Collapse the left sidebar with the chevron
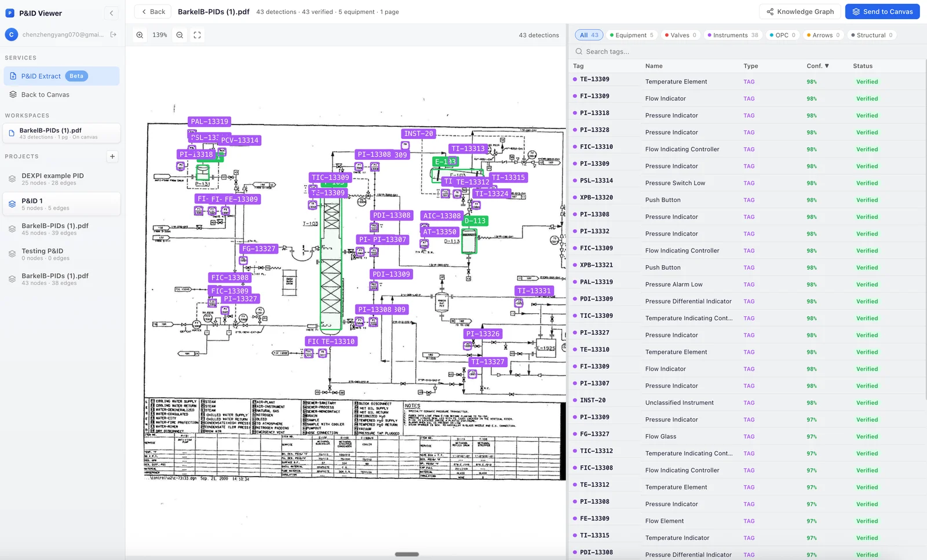 point(111,13)
